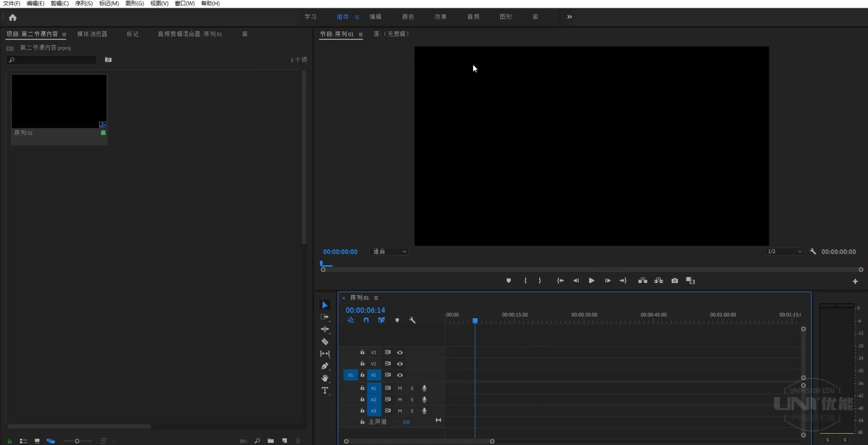Toggle sync lock on track A1
Screen dimensions: 868x445
(388, 388)
